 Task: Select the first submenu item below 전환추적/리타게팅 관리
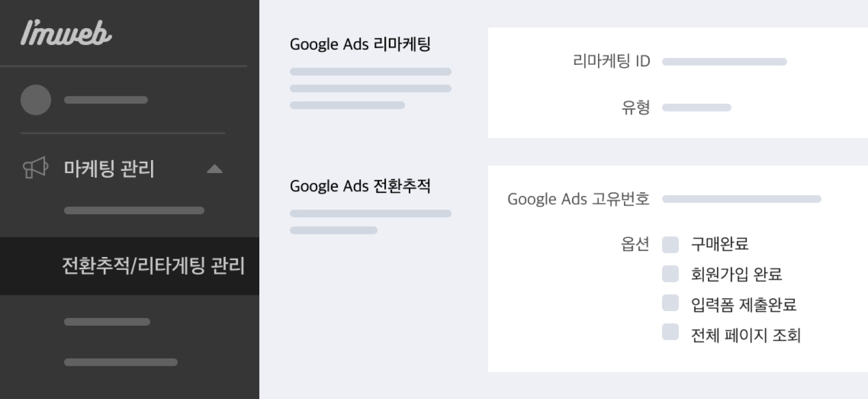(x=107, y=322)
